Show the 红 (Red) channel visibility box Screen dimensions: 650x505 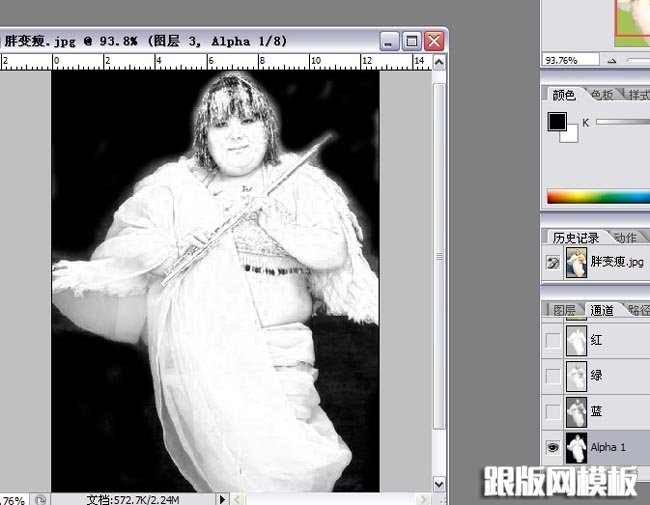click(553, 340)
